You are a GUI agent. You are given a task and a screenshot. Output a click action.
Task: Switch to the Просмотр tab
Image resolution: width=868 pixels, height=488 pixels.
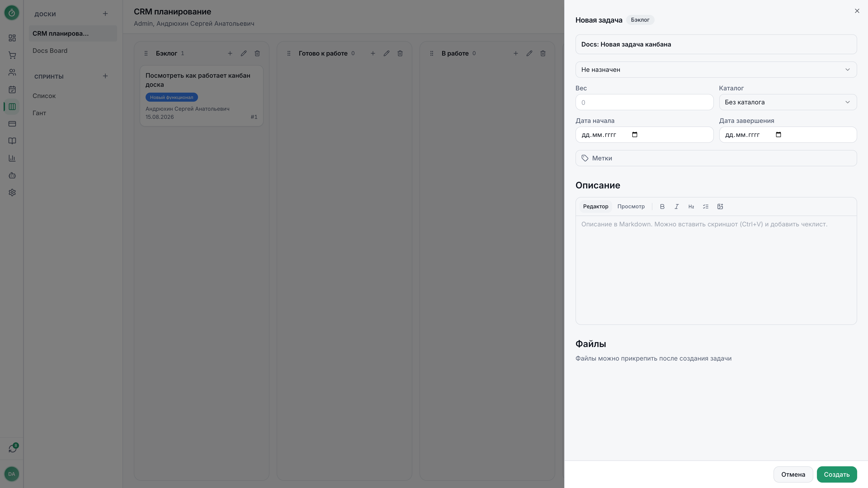[631, 207]
